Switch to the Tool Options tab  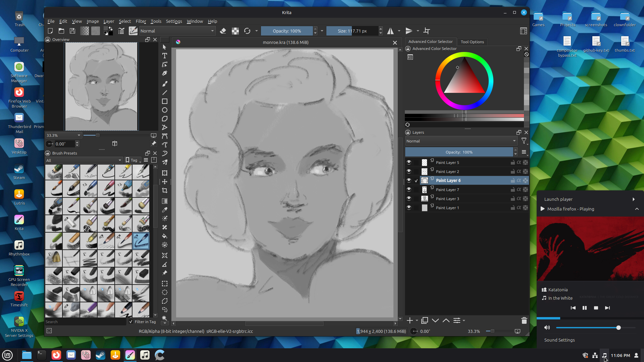point(472,42)
